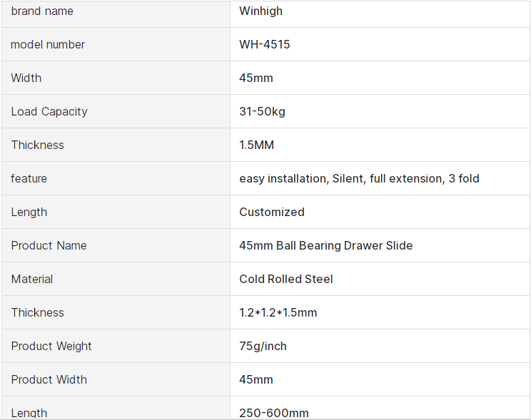The height and width of the screenshot is (420, 531).
Task: Select the 31-50kg load capacity value
Action: tap(262, 112)
